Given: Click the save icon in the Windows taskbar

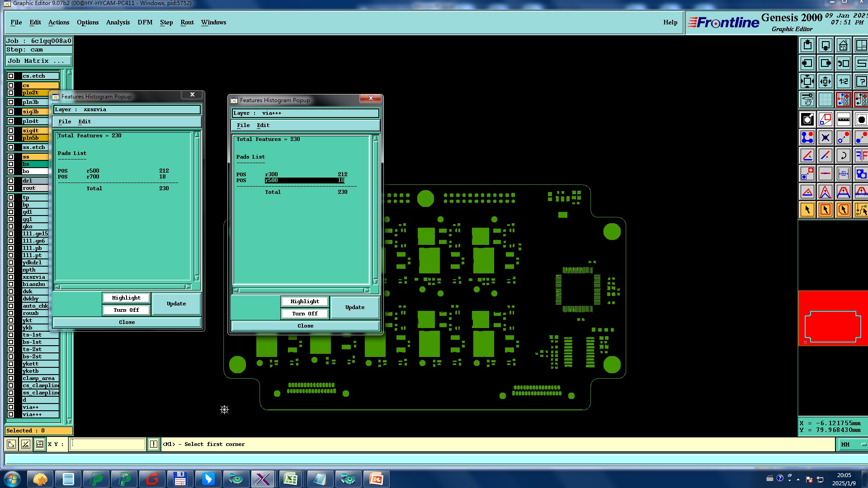Looking at the screenshot, I should pos(180,479).
